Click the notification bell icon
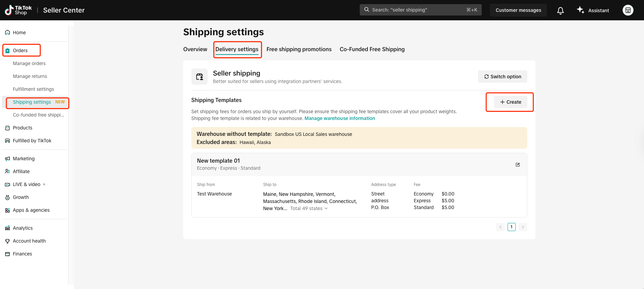Viewport: 644px width, 289px height. pyautogui.click(x=560, y=11)
